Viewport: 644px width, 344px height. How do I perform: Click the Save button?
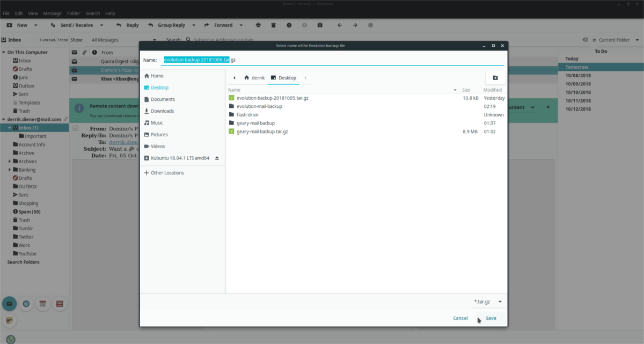pos(491,318)
